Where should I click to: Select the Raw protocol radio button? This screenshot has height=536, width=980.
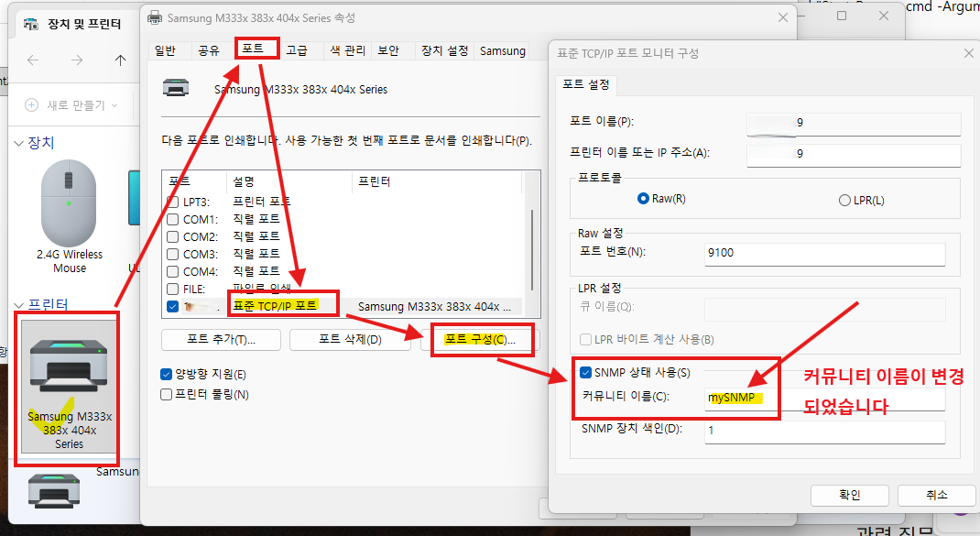[643, 198]
